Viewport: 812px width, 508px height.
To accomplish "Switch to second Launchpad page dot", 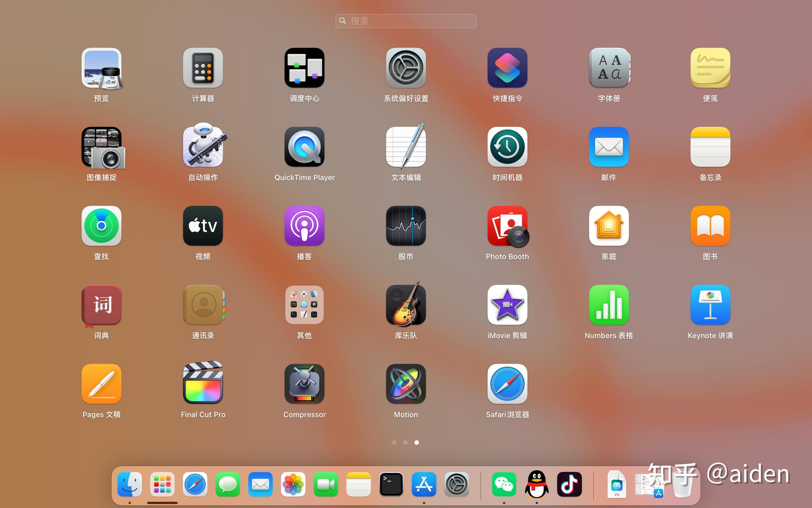I will click(x=405, y=443).
